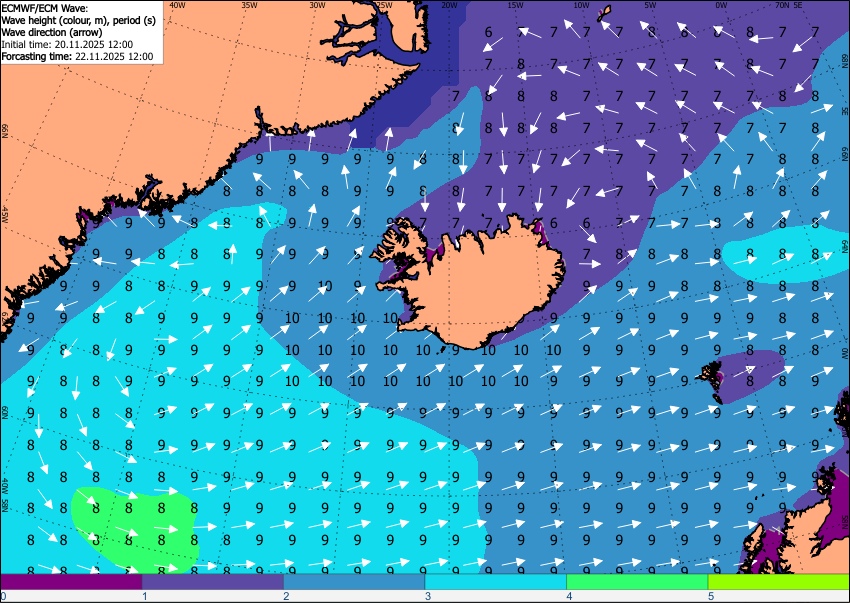
Task: Click the Faroe Islands on the map
Action: click(x=711, y=382)
